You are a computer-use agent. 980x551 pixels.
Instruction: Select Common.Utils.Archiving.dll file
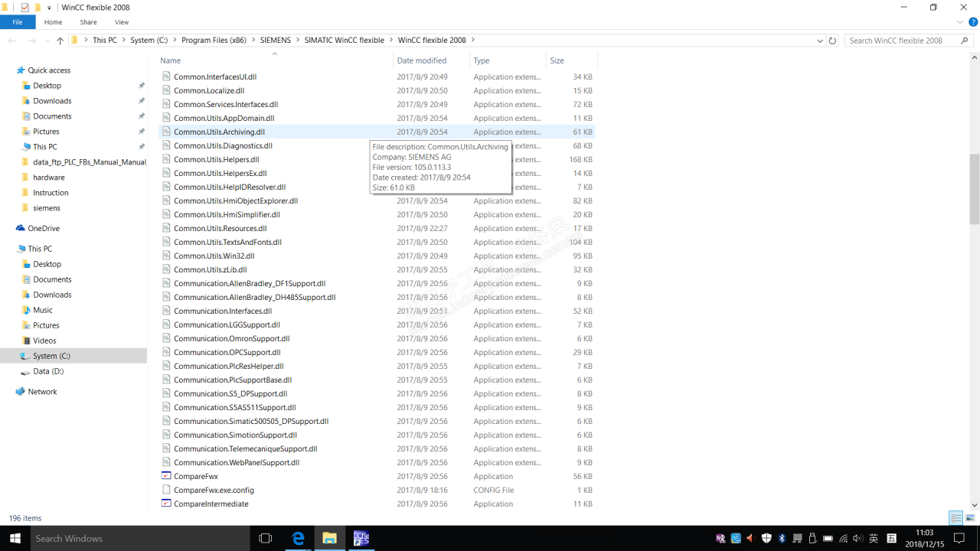point(219,132)
